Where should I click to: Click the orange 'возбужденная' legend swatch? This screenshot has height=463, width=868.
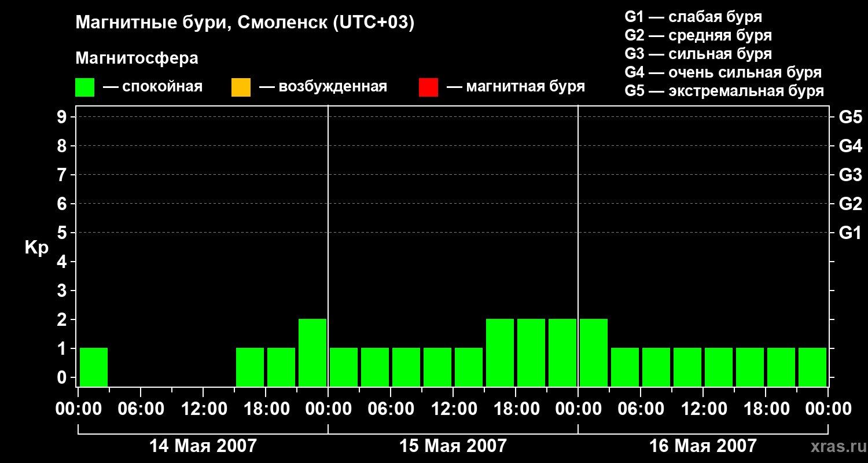pos(241,87)
